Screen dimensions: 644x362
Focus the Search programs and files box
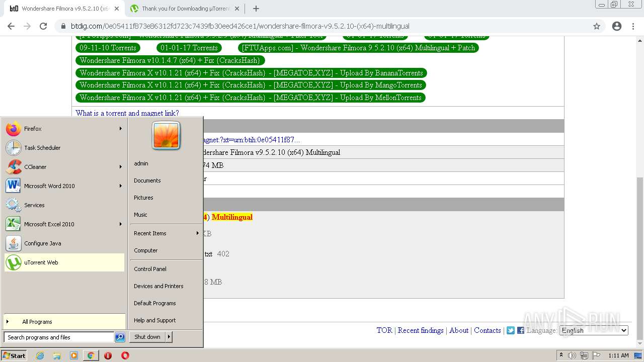(x=59, y=337)
